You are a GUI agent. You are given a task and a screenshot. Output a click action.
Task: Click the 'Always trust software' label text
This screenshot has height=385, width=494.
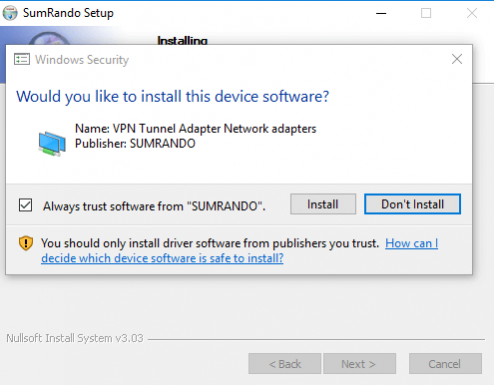[x=154, y=206]
